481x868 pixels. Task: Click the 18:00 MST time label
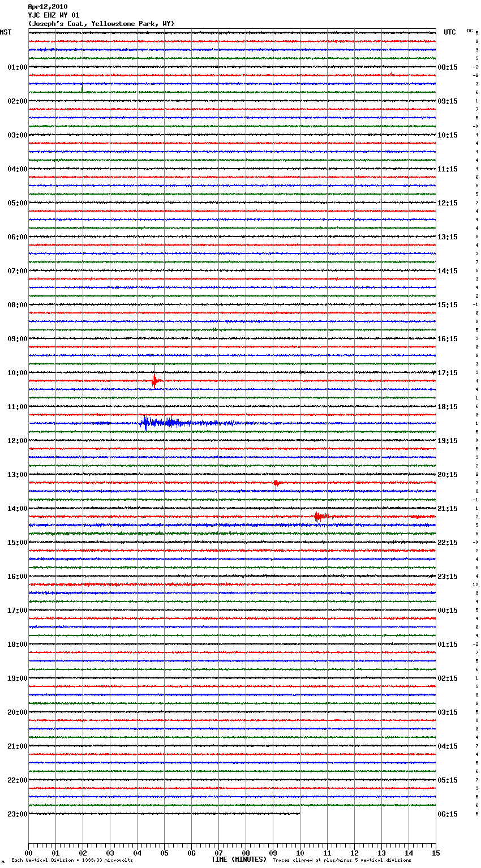[x=18, y=644]
